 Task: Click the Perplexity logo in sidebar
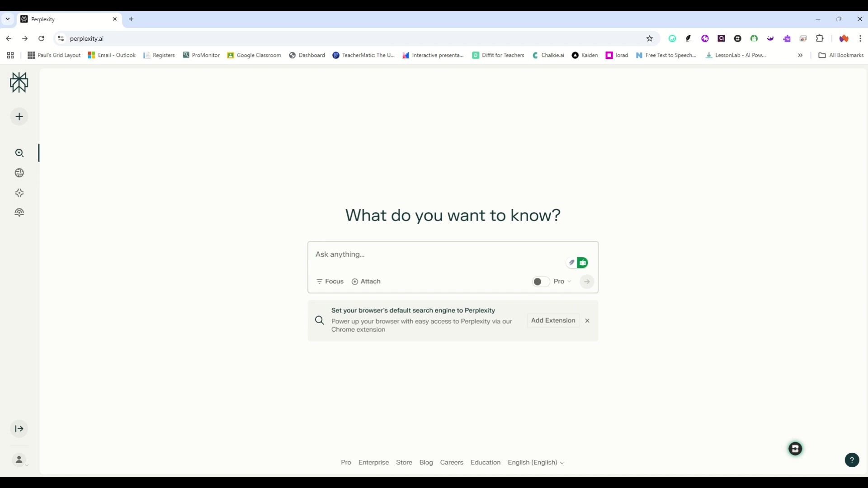pos(19,82)
